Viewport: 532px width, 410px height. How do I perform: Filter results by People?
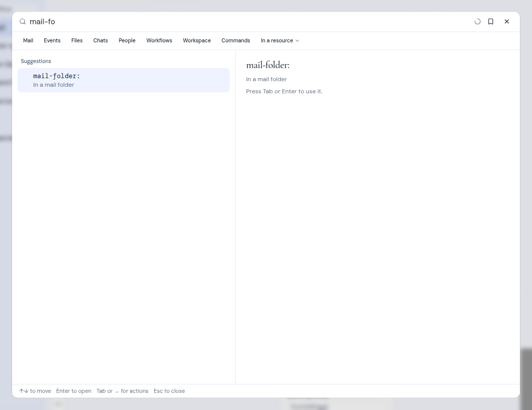click(127, 40)
